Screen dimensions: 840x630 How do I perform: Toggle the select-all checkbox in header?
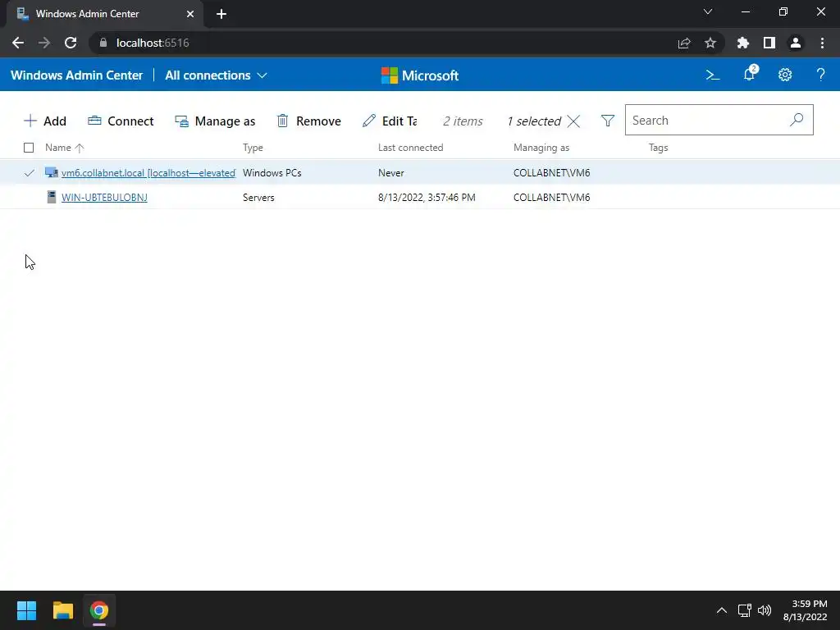pyautogui.click(x=29, y=148)
